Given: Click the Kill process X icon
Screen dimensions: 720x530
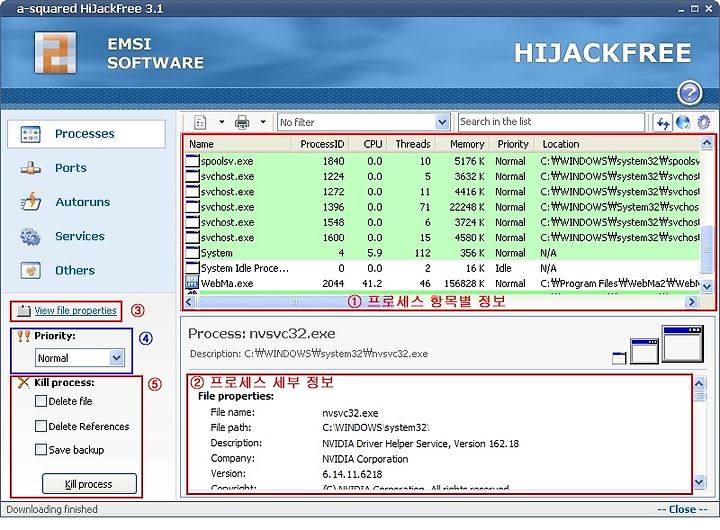Looking at the screenshot, I should tap(23, 383).
